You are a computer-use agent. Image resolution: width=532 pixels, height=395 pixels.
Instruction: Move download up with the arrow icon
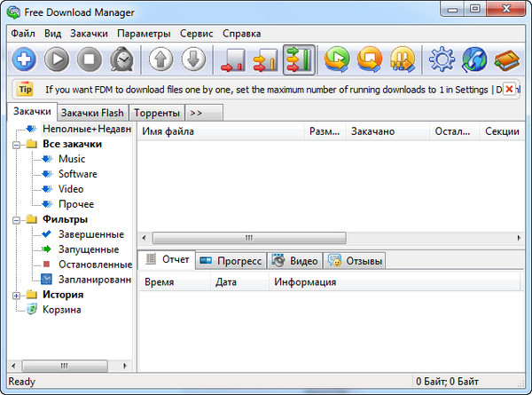tap(161, 60)
